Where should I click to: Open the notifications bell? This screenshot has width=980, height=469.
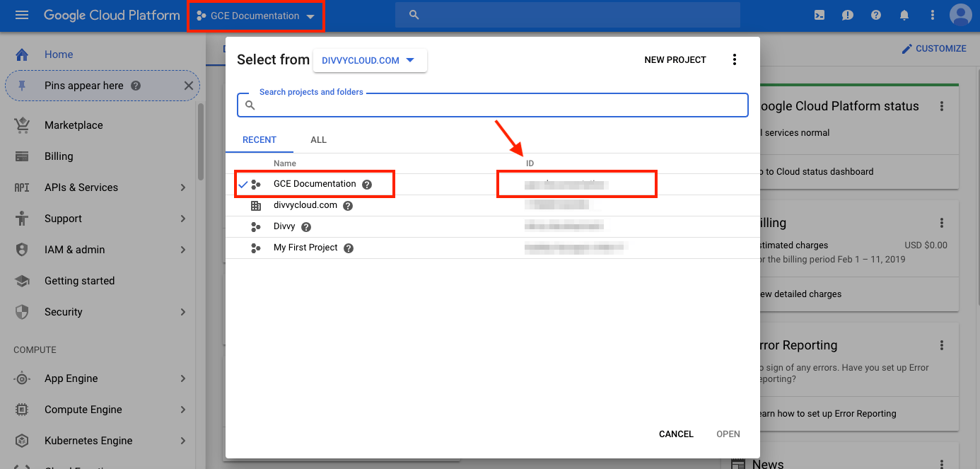[x=904, y=15]
